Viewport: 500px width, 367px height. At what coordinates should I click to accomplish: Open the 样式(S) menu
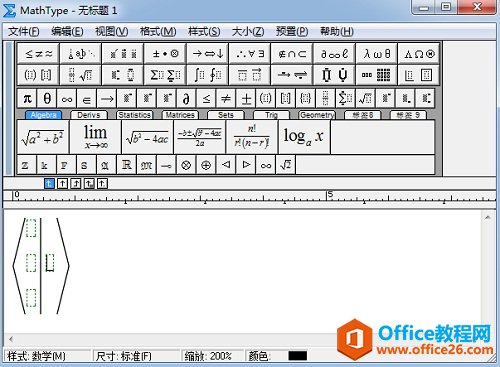[204, 32]
